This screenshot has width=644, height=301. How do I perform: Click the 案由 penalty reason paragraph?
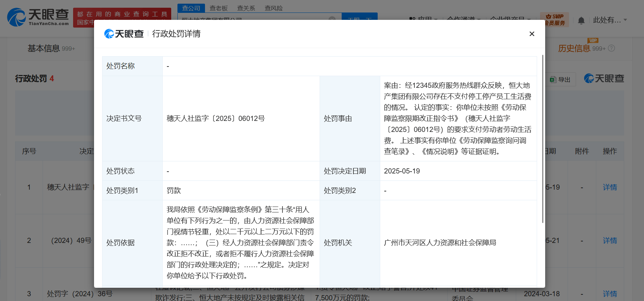click(458, 118)
